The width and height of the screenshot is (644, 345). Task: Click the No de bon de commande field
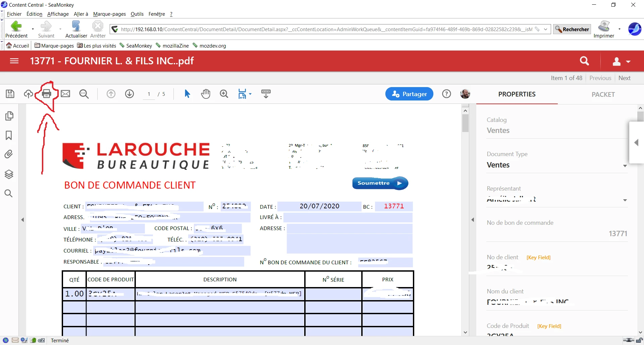[557, 233]
